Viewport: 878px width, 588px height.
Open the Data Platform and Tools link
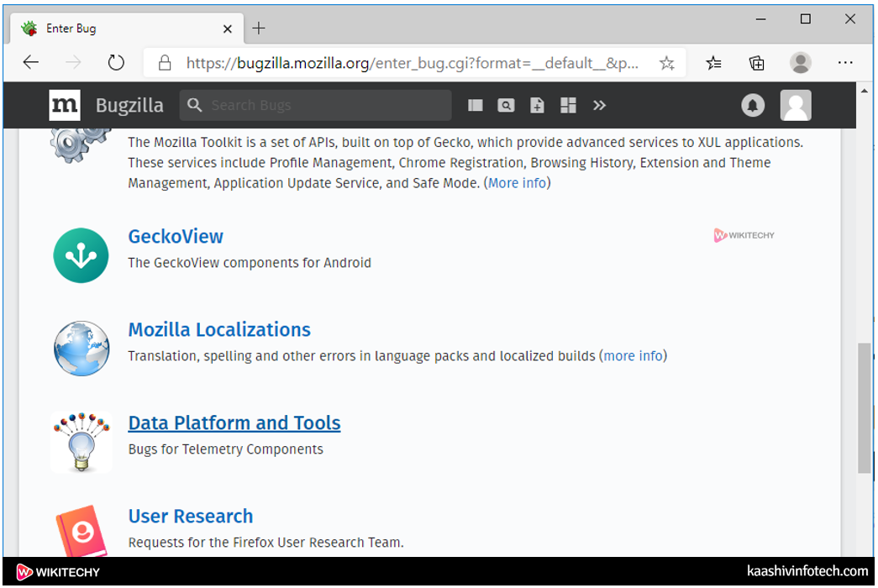[x=234, y=423]
